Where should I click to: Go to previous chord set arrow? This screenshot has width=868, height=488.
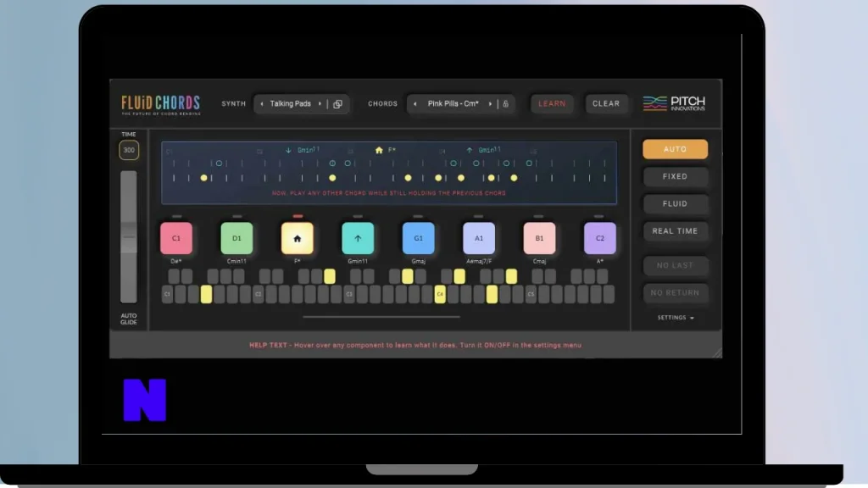[x=415, y=103]
